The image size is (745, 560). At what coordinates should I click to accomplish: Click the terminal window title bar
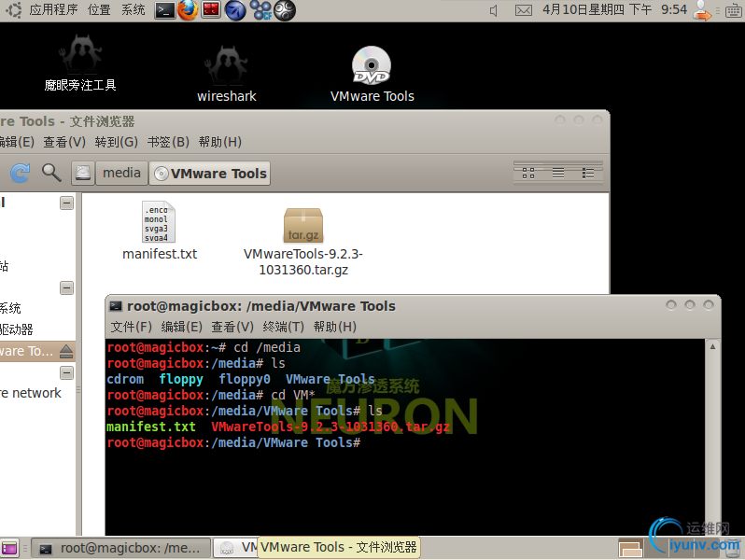click(x=413, y=306)
